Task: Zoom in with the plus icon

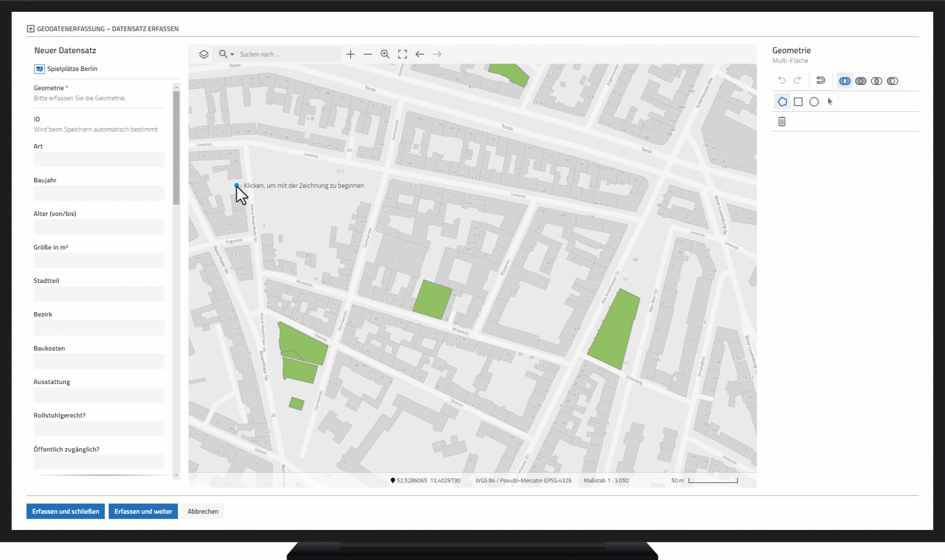Action: click(351, 54)
